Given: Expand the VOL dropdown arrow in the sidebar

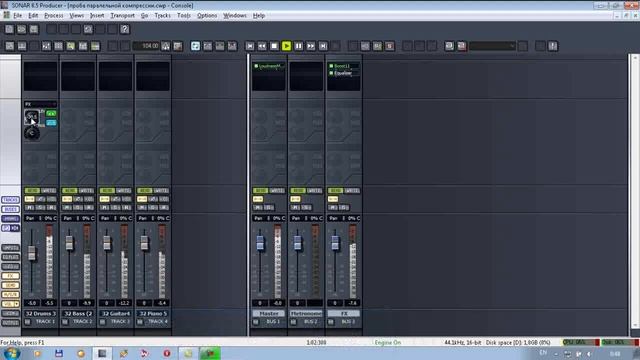Looking at the screenshot, I should (x=17, y=304).
